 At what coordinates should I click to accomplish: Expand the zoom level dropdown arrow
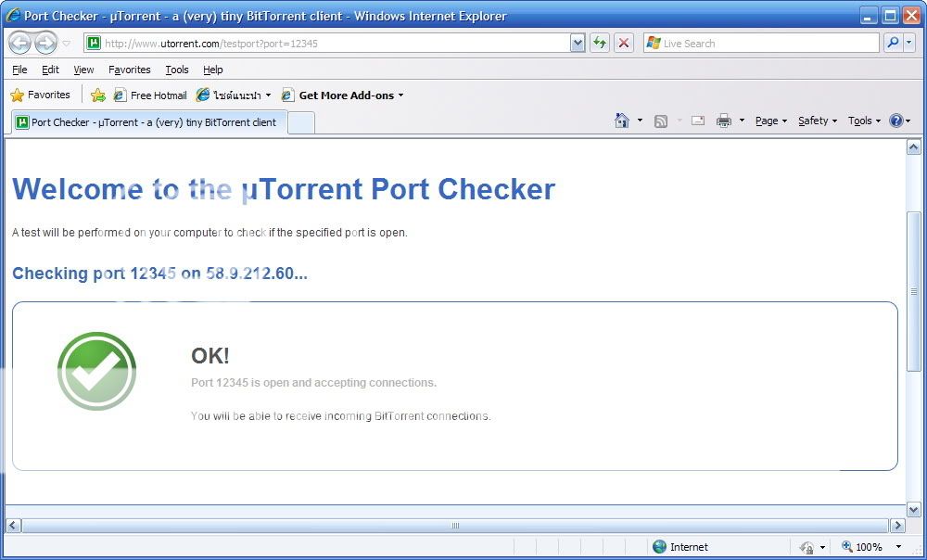[898, 546]
